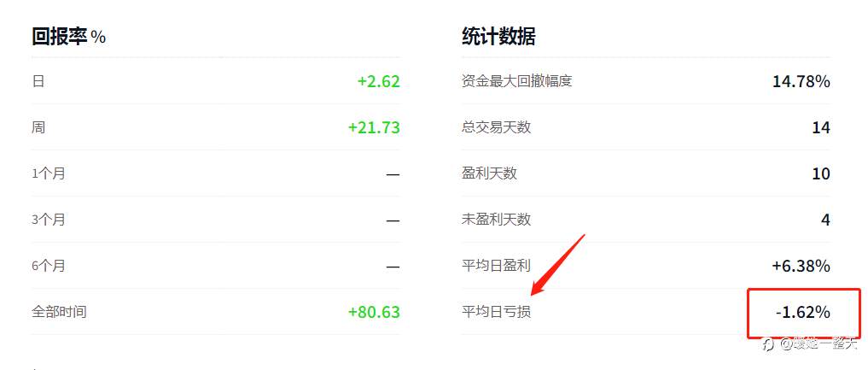Click the 资金最大回撤幅度 label

coord(516,81)
